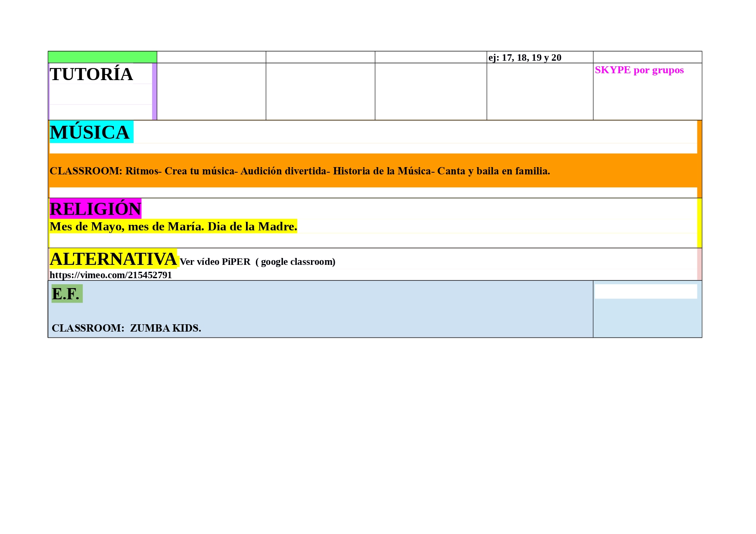Click the RELIGIÓN heading highlighted in magenta
Image resolution: width=756 pixels, height=534 pixels.
coord(95,209)
